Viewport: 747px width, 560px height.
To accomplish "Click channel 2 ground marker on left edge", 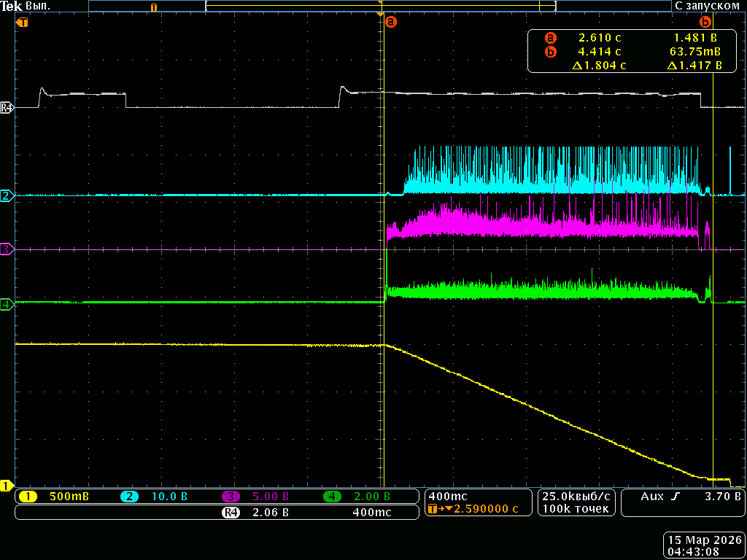I will pos(7,196).
